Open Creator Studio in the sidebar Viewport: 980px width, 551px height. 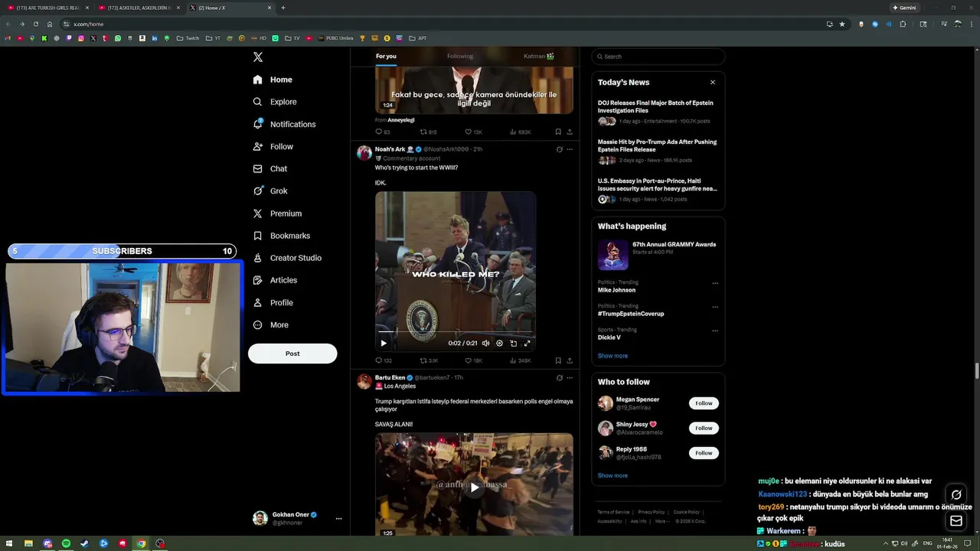(286, 258)
